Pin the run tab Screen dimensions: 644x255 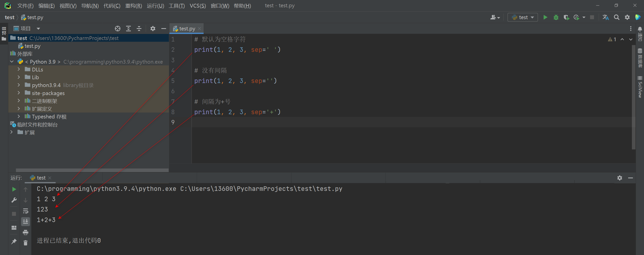pos(14,241)
